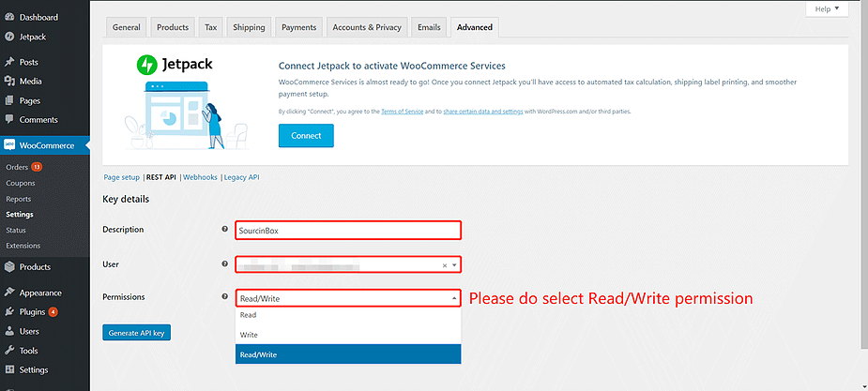
Task: Choose the Read option in permissions list
Action: tap(348, 315)
